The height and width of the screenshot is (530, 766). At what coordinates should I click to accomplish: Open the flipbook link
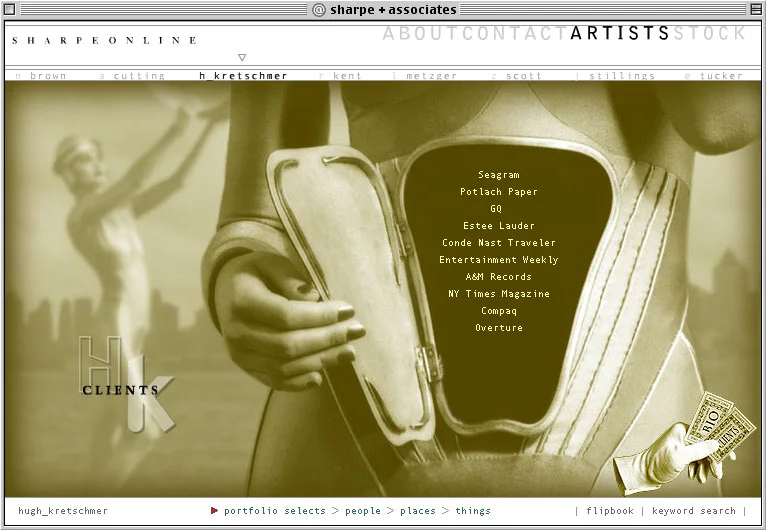(x=610, y=511)
